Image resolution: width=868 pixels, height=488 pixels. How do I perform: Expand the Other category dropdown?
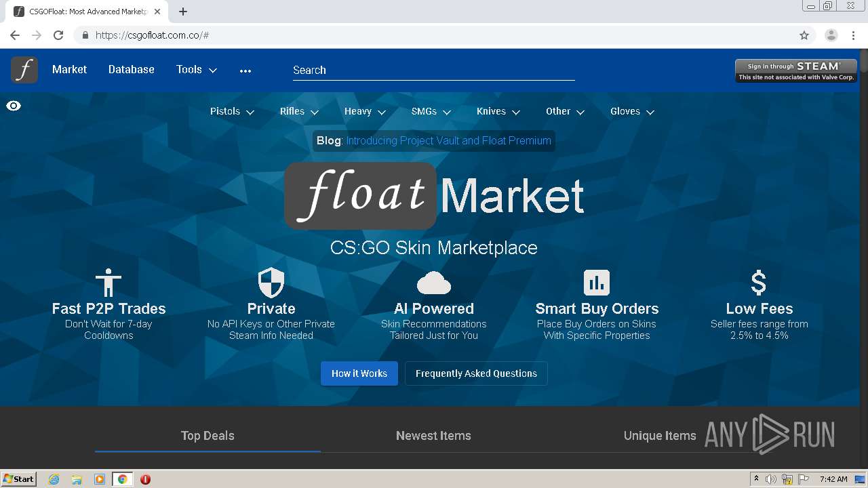[565, 112]
